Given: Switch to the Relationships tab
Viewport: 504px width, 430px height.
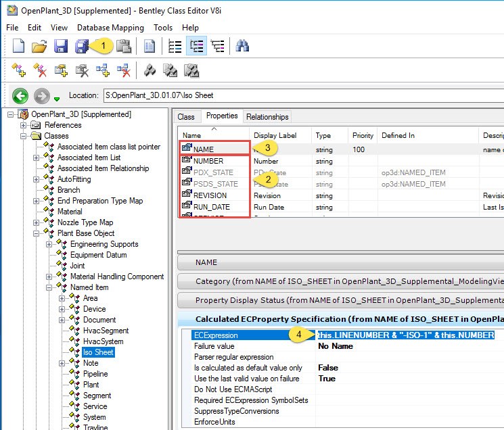Looking at the screenshot, I should pyautogui.click(x=267, y=117).
